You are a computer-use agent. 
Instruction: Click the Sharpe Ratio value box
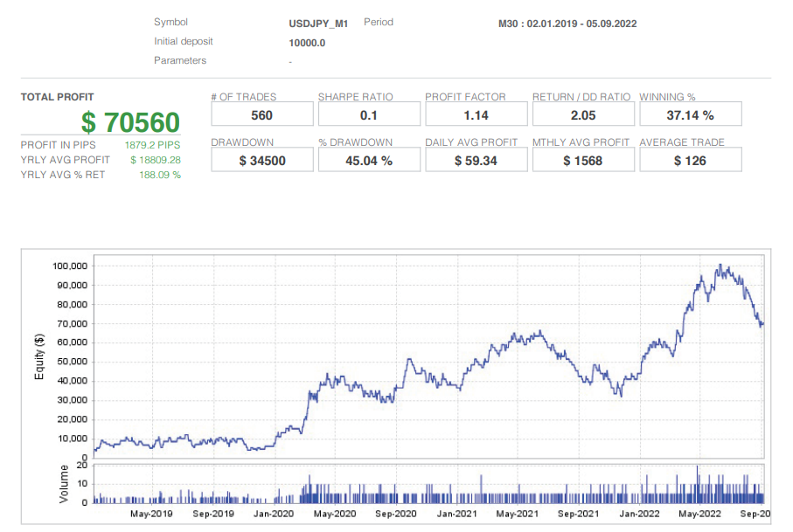[x=368, y=114]
